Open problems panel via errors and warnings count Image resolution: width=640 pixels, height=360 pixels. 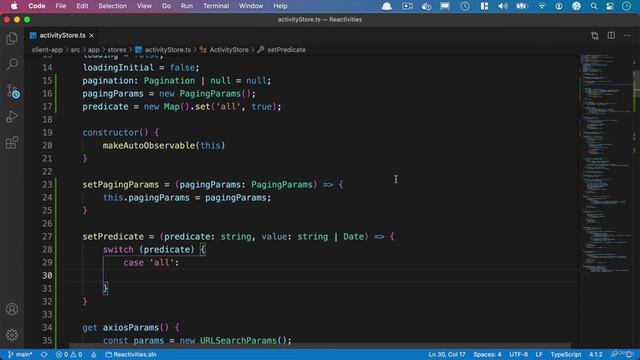[69, 354]
